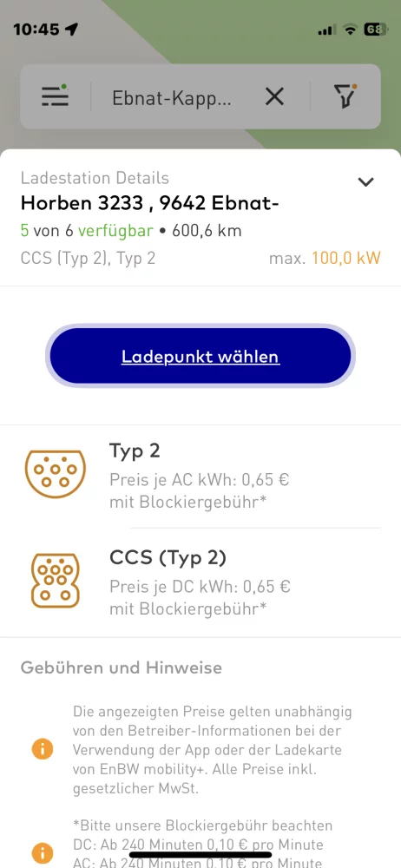Click the Ebnat-Kapp search text field
Image resolution: width=401 pixels, height=868 pixels.
pyautogui.click(x=172, y=98)
